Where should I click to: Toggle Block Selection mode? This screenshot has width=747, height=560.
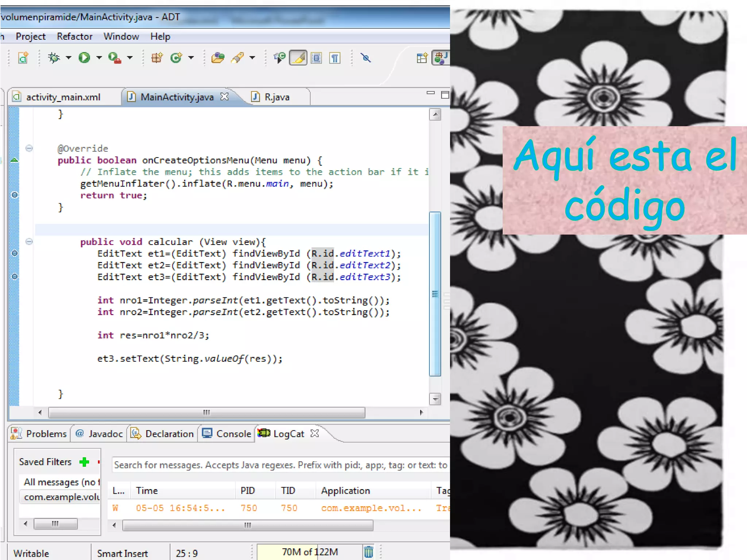[316, 58]
